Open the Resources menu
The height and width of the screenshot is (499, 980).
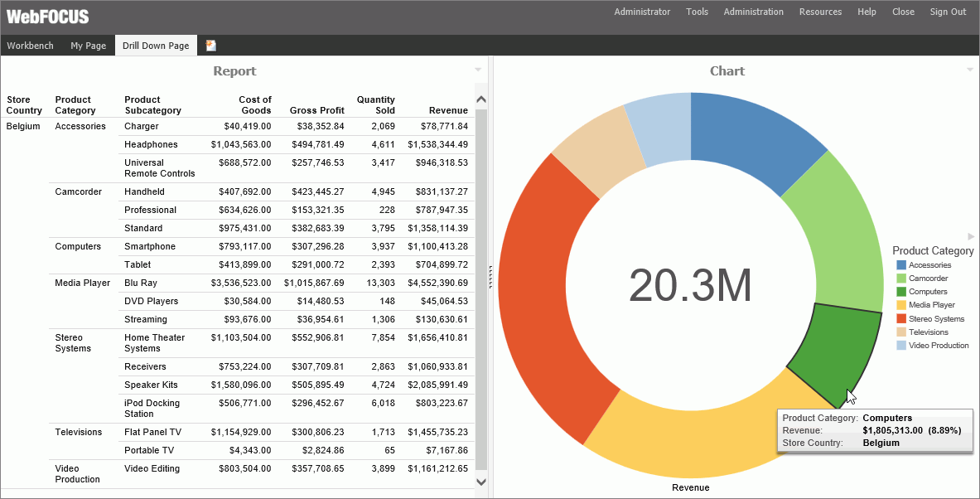pos(820,12)
